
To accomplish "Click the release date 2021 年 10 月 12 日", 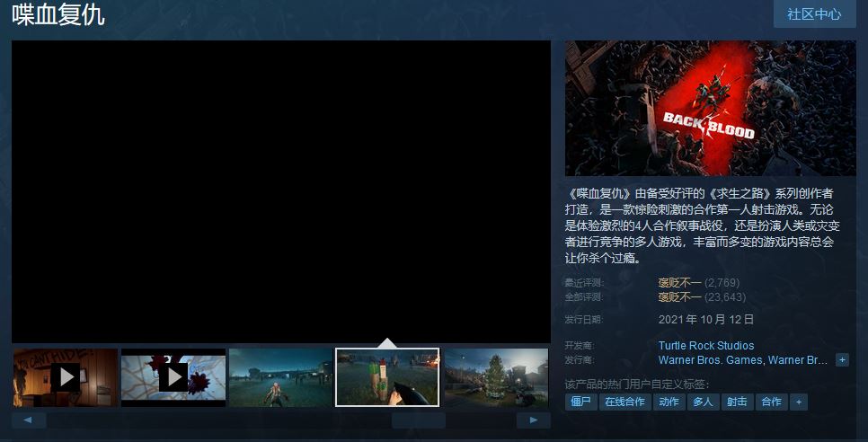I will coord(706,319).
